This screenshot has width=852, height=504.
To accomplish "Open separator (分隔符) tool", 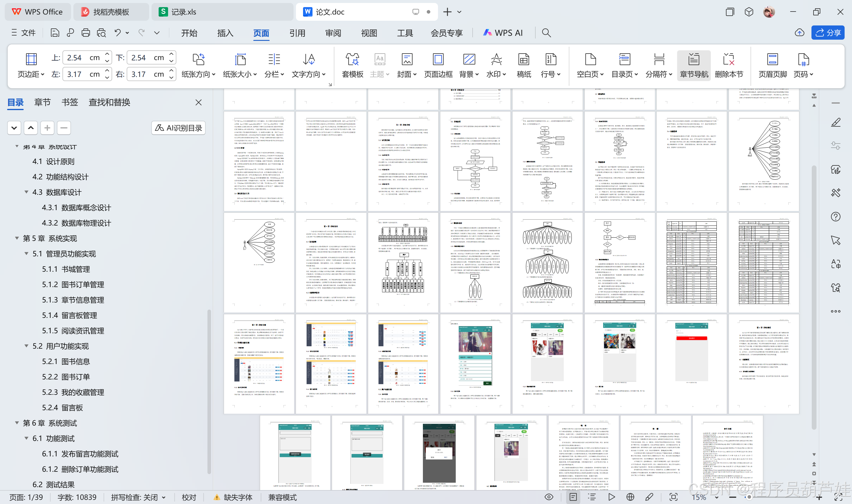I will (x=659, y=65).
